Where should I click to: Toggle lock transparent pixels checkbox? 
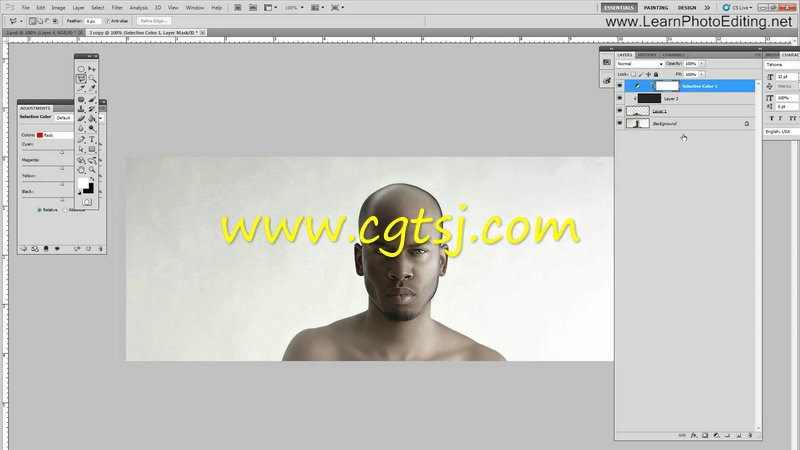pyautogui.click(x=634, y=74)
